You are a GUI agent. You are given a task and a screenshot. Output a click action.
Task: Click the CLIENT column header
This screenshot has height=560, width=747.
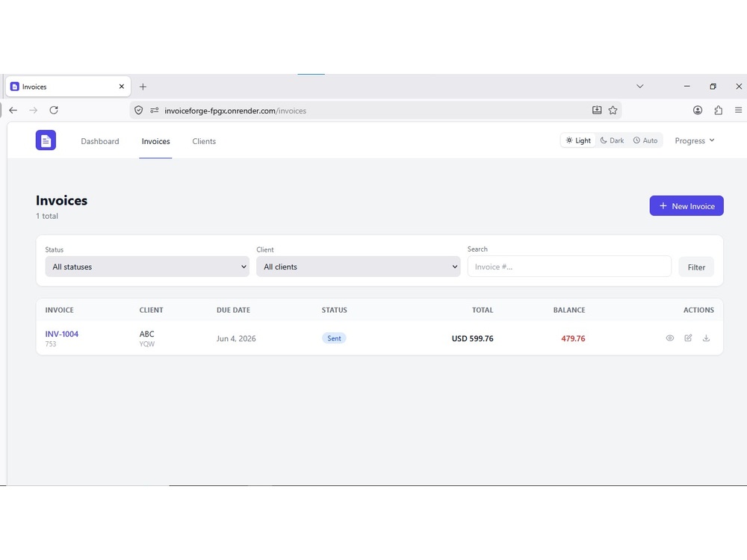pyautogui.click(x=152, y=310)
